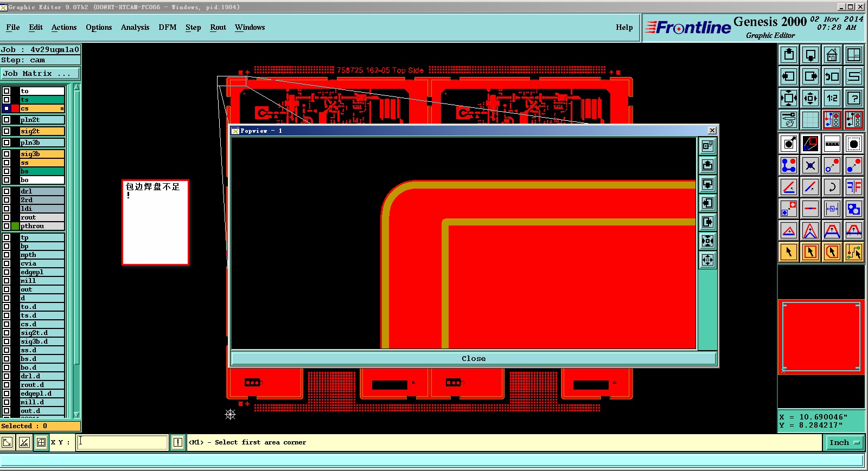Viewport: 868px width, 471px height.
Task: Click the 1:2 zoom ratio icon
Action: coord(832,98)
